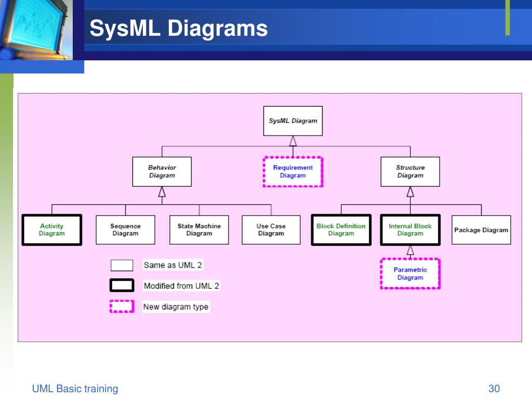Click the 'New diagram type' label

click(x=176, y=307)
